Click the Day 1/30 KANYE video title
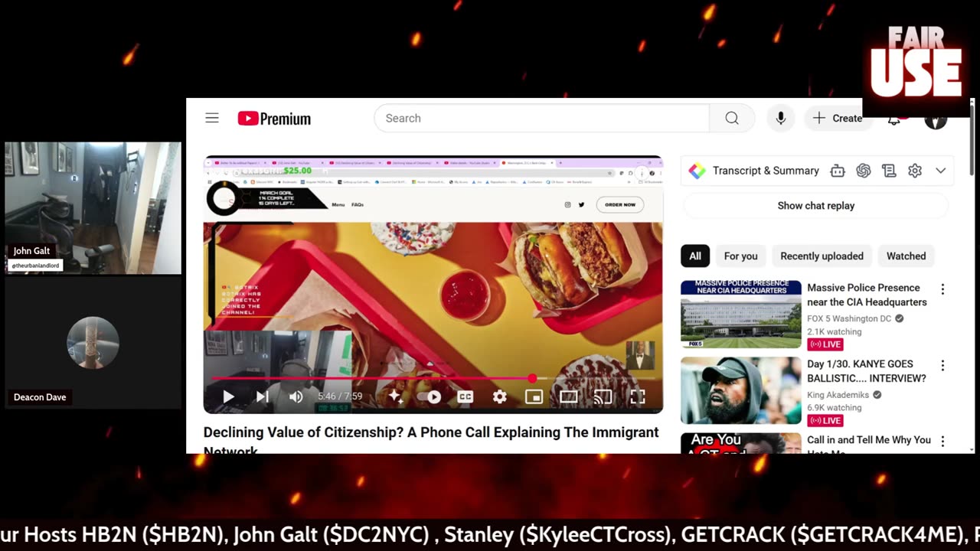The width and height of the screenshot is (980, 551). coord(867,370)
